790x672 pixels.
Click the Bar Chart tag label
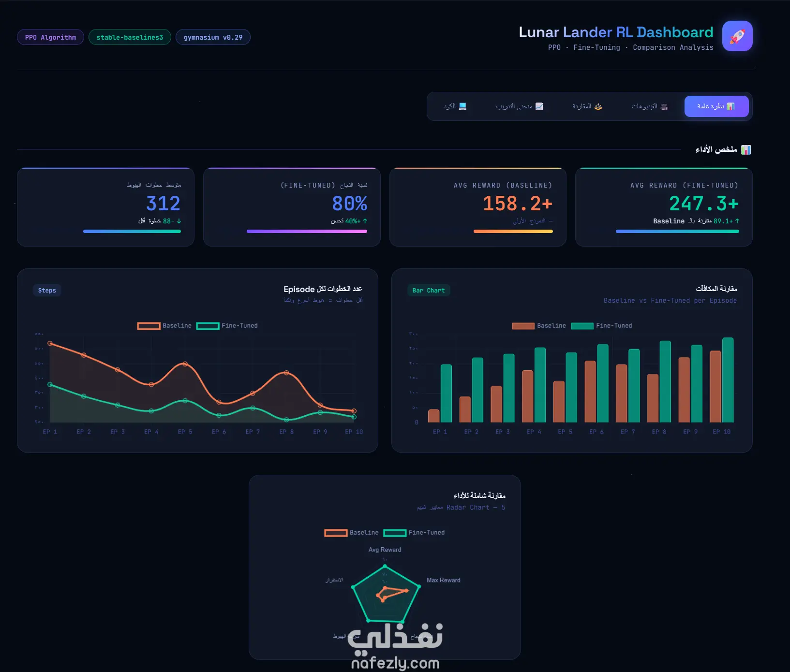(x=429, y=291)
